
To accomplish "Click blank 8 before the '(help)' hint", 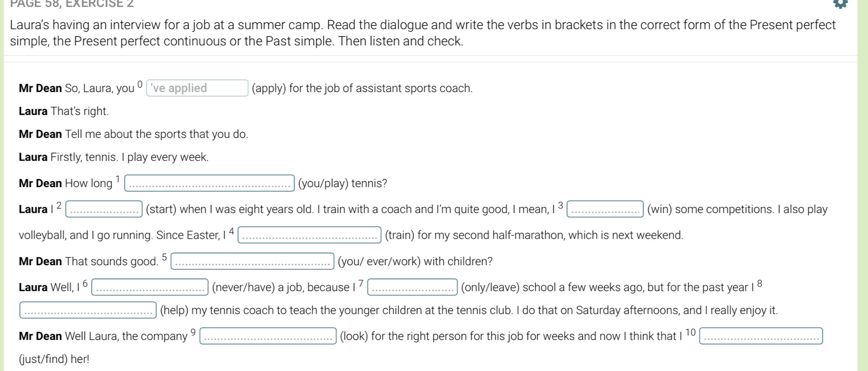I will (x=88, y=310).
